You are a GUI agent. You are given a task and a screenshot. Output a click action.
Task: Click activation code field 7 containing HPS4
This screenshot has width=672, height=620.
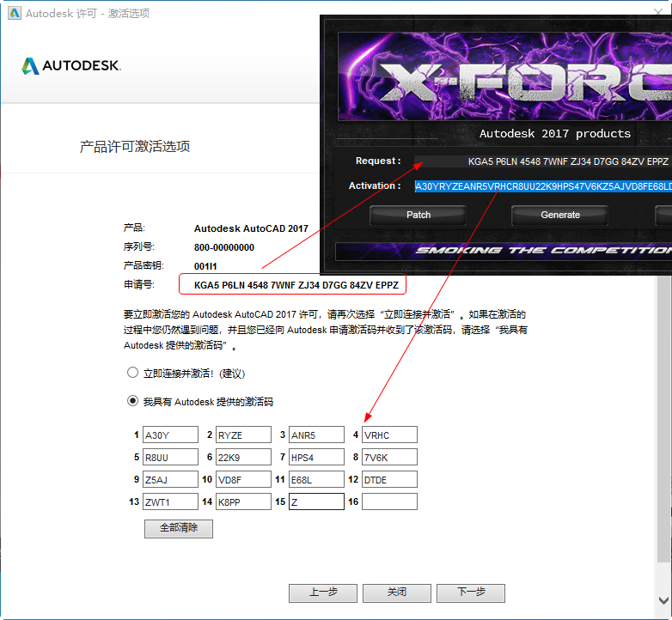(x=316, y=457)
